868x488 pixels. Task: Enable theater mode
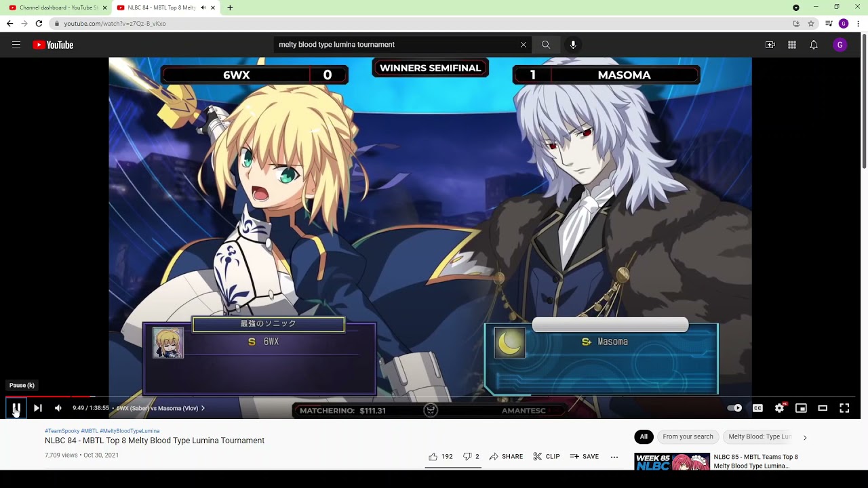(823, 408)
